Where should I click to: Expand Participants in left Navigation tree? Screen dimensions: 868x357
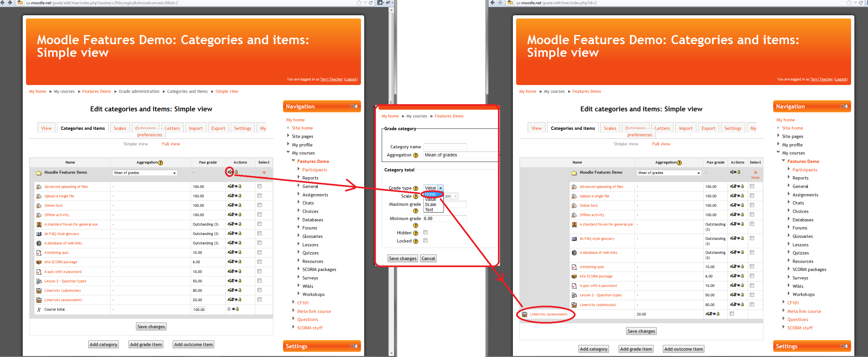click(x=299, y=169)
